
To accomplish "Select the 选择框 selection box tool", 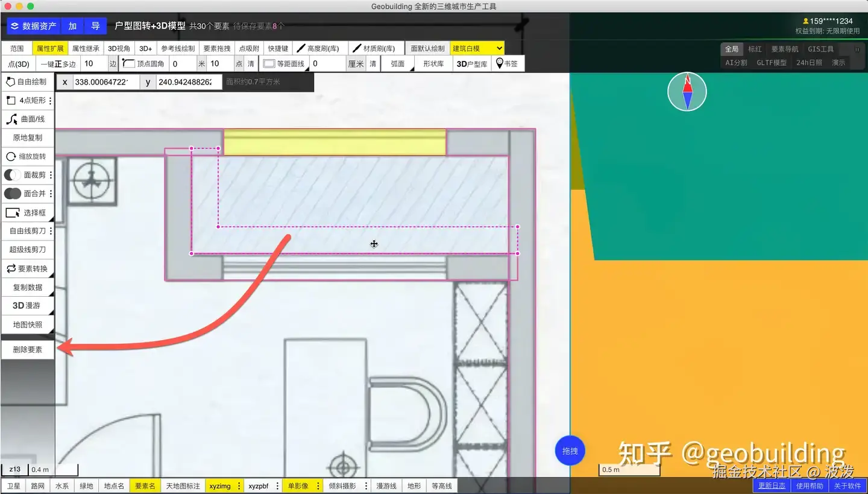I will point(28,212).
